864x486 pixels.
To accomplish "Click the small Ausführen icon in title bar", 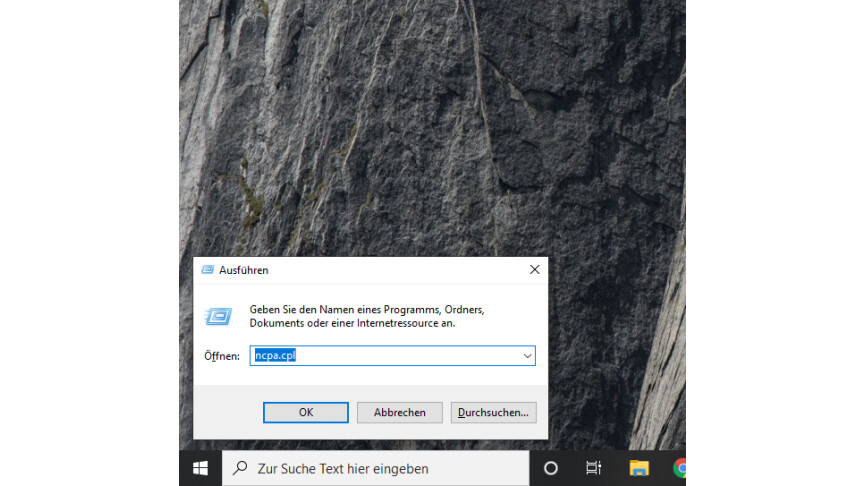I will [207, 270].
